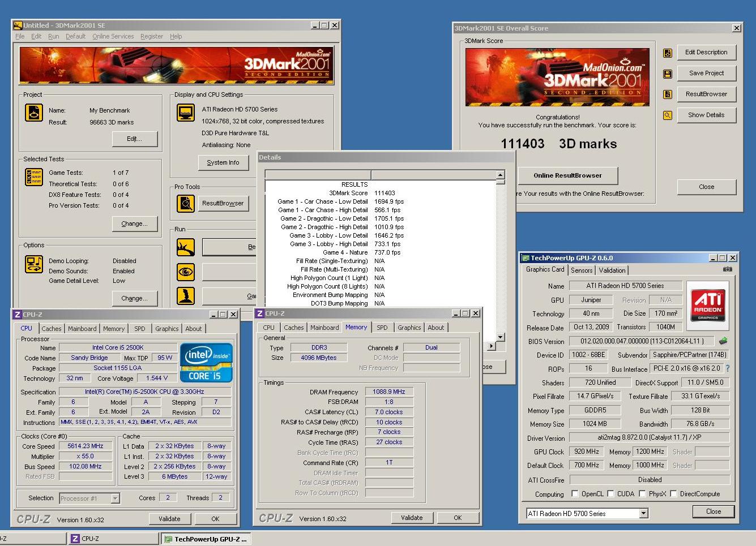Switch to the Caches tab in left CPU-Z
This screenshot has height=546, width=756.
coord(51,329)
